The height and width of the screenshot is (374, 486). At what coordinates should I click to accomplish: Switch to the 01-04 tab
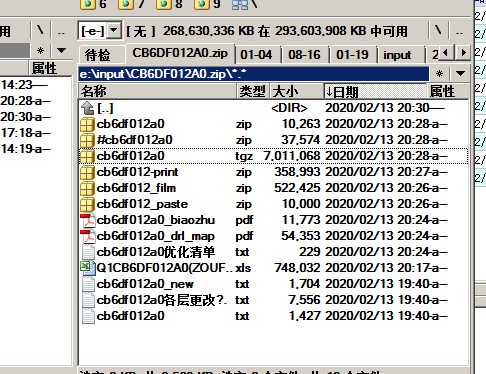coord(257,54)
